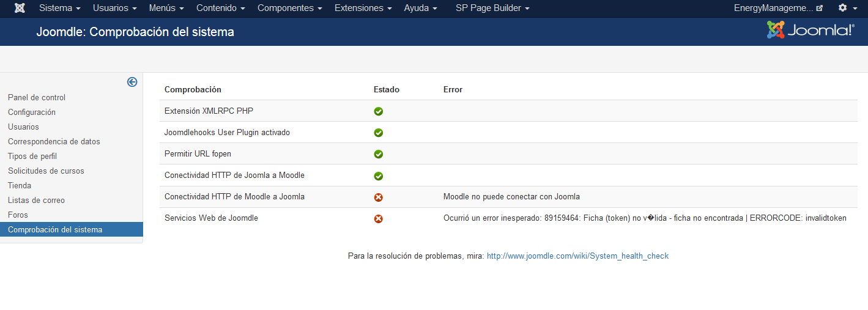Open the Ayuda menu
This screenshot has width=868, height=310.
pyautogui.click(x=420, y=8)
